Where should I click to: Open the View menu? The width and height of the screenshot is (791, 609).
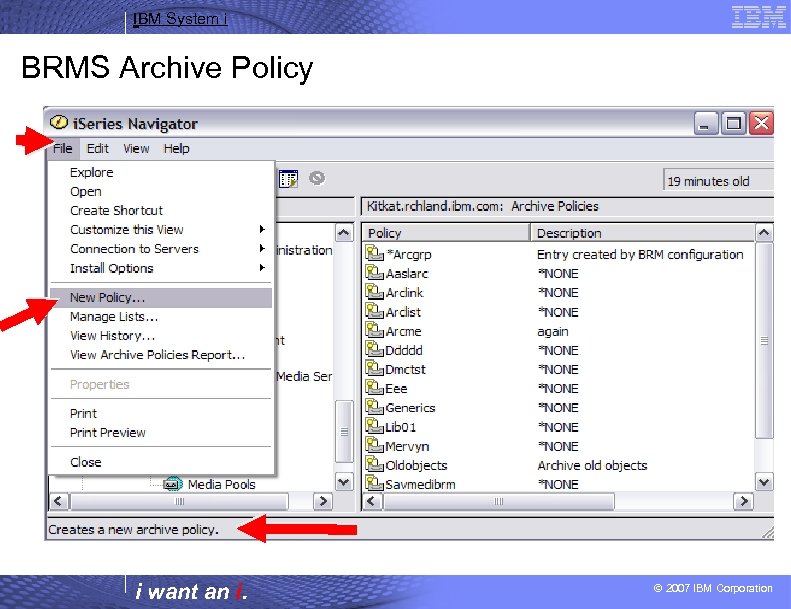pyautogui.click(x=136, y=148)
